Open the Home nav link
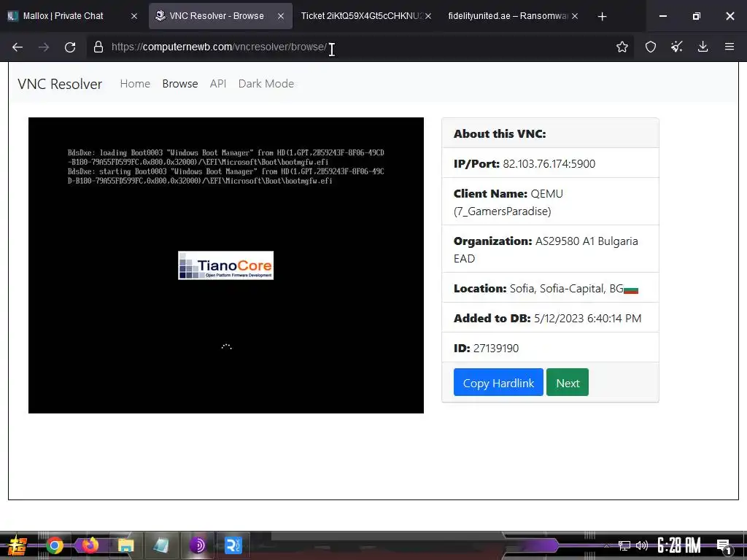 coord(135,84)
